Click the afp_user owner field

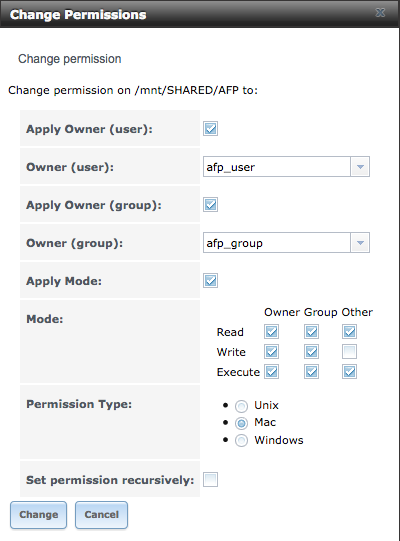point(277,167)
